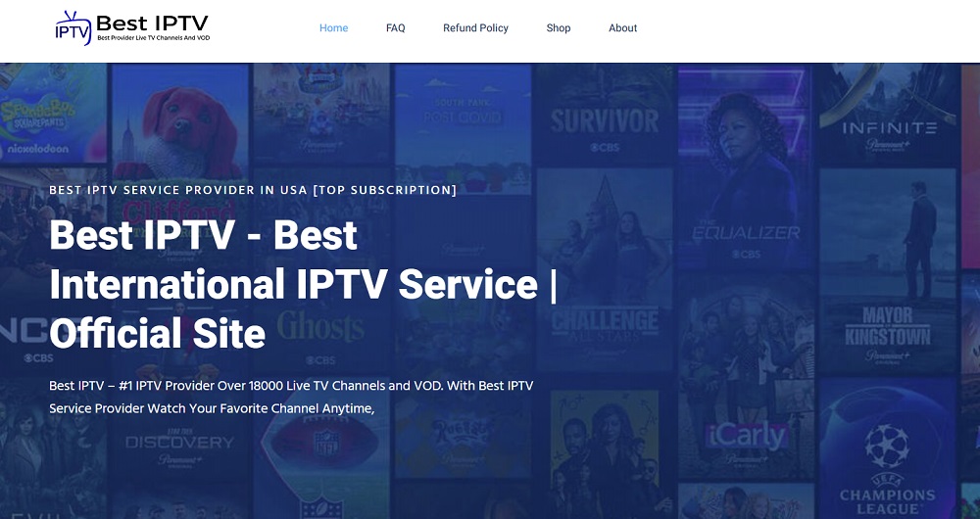Click the 'Best IPTV - Best International IPTV Service' heading
Screen dimensions: 980x519
point(303,284)
